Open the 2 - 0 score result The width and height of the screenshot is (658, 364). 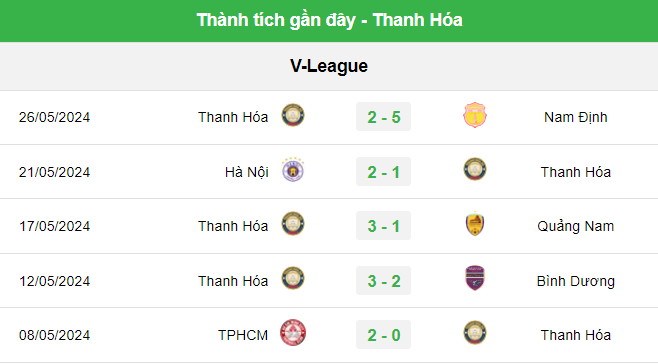[x=384, y=335]
